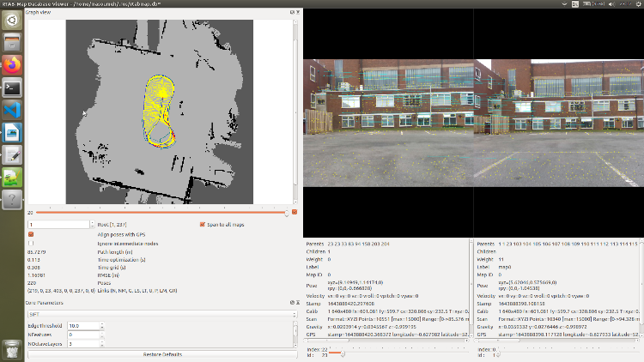644x362 pixels.
Task: Click the Restore Defaults button
Action: (161, 353)
